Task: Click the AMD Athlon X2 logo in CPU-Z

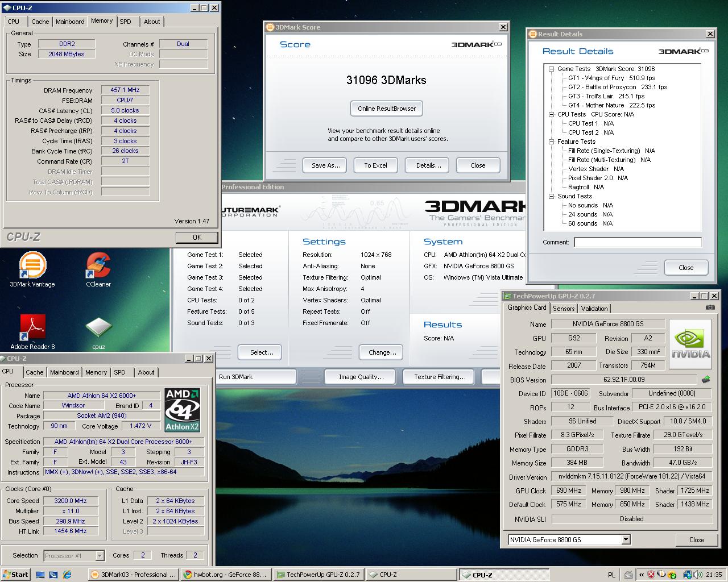Action: 182,410
